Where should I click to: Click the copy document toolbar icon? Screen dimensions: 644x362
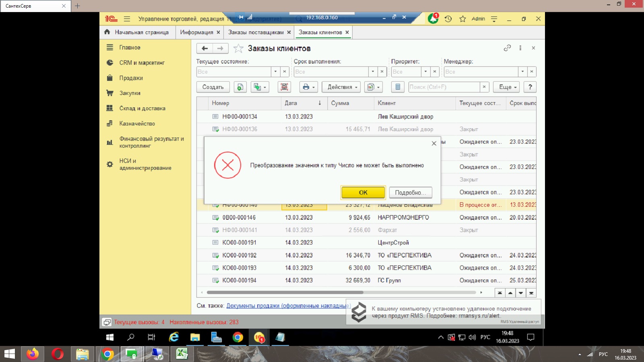click(x=240, y=87)
